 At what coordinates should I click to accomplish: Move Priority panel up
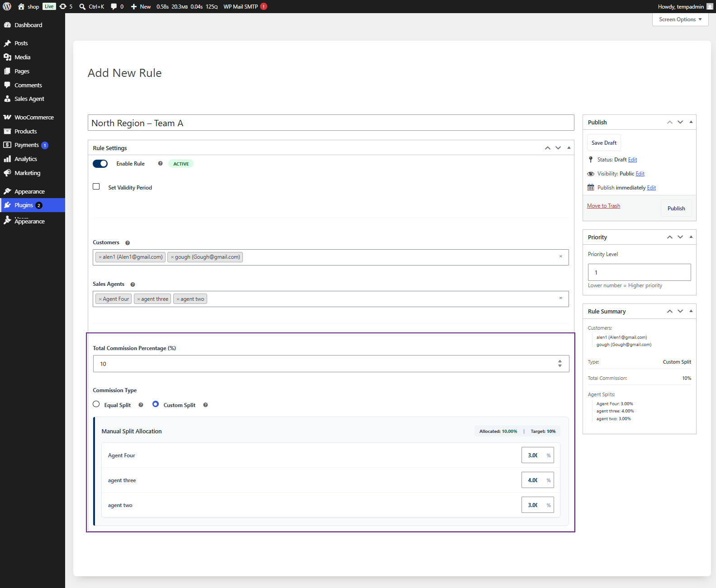point(670,237)
